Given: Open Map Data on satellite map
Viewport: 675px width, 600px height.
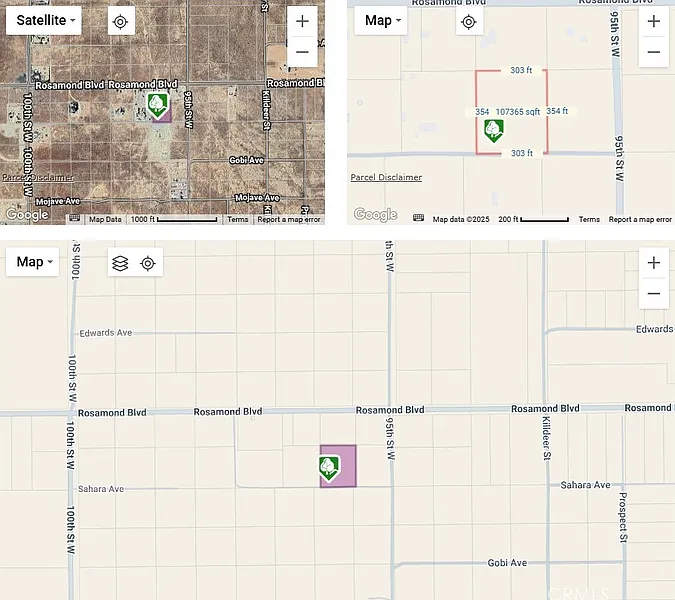Looking at the screenshot, I should [105, 220].
